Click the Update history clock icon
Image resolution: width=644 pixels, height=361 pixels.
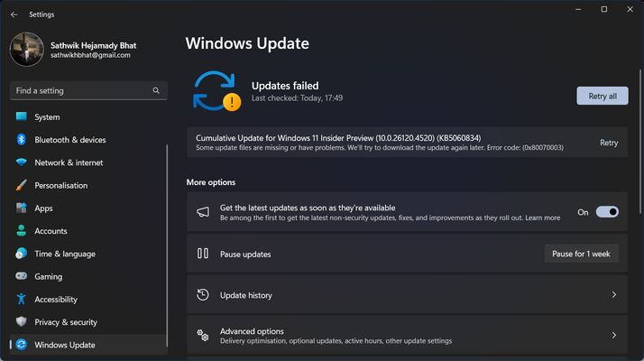point(203,295)
